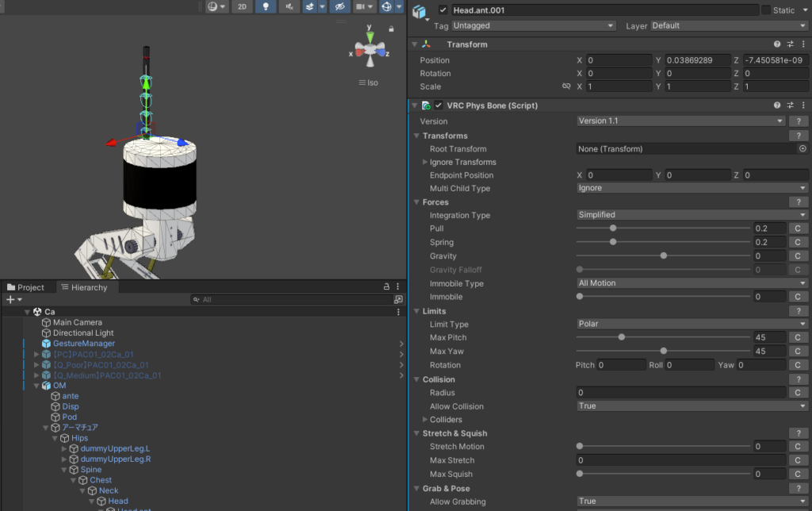
Task: Open the Transform component help icon
Action: click(x=778, y=45)
